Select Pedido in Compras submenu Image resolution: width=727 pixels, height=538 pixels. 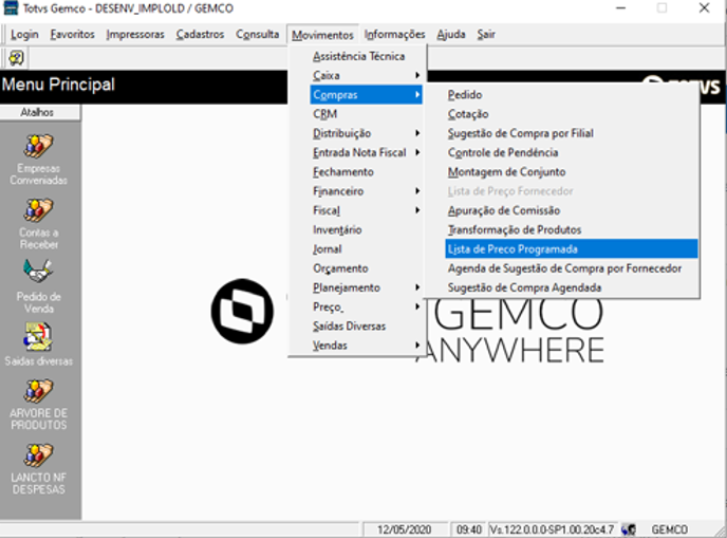pyautogui.click(x=571, y=95)
